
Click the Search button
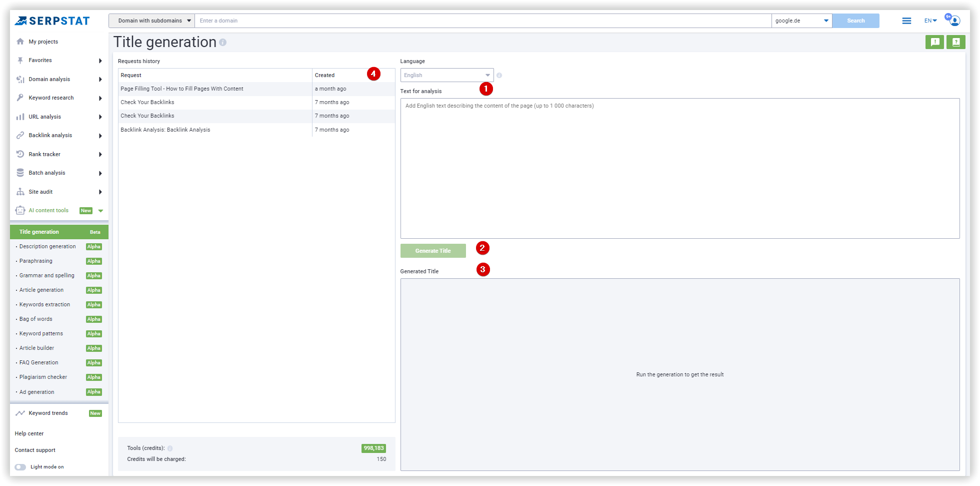point(855,21)
